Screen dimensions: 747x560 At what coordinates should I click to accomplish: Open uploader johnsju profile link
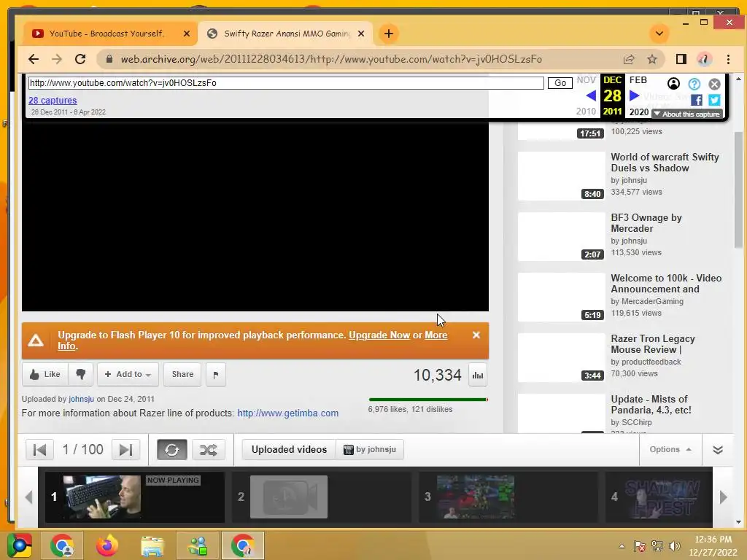coord(81,399)
